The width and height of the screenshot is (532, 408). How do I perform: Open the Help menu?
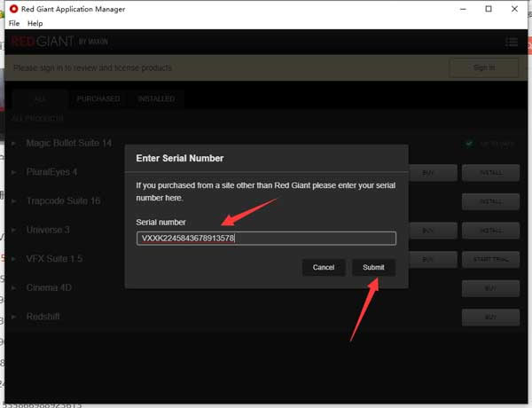(x=35, y=23)
